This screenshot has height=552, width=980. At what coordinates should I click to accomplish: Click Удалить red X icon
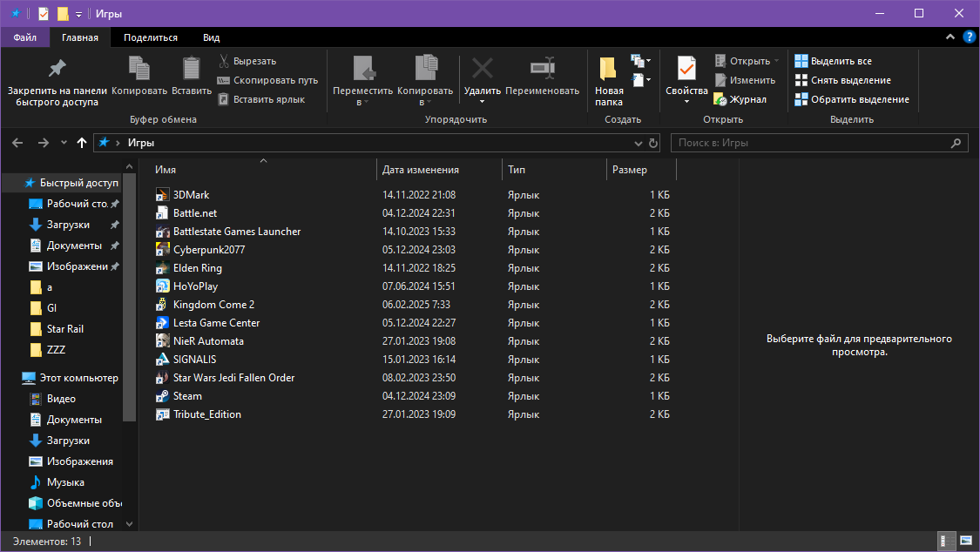[482, 68]
